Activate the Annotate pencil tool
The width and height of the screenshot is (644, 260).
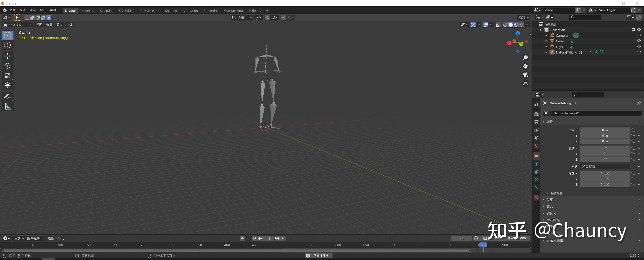pyautogui.click(x=7, y=96)
